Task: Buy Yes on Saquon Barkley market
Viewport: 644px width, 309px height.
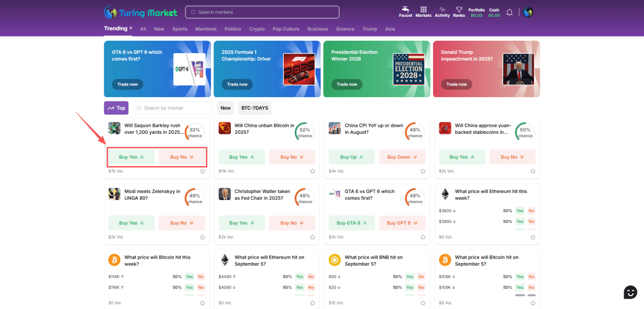Action: tap(132, 157)
